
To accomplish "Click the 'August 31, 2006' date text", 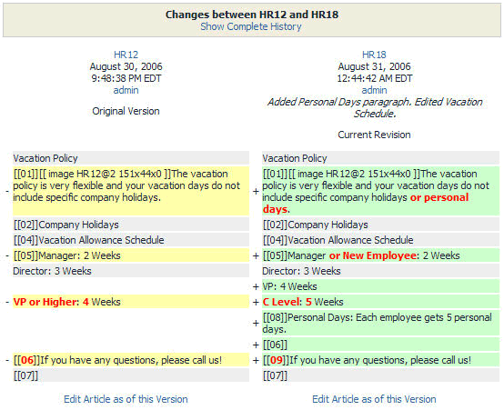I will (x=374, y=66).
